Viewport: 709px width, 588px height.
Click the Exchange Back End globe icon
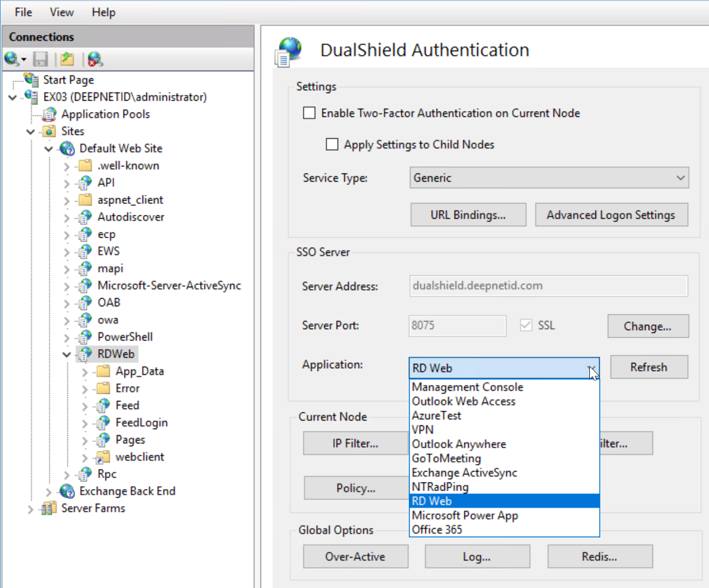(67, 491)
